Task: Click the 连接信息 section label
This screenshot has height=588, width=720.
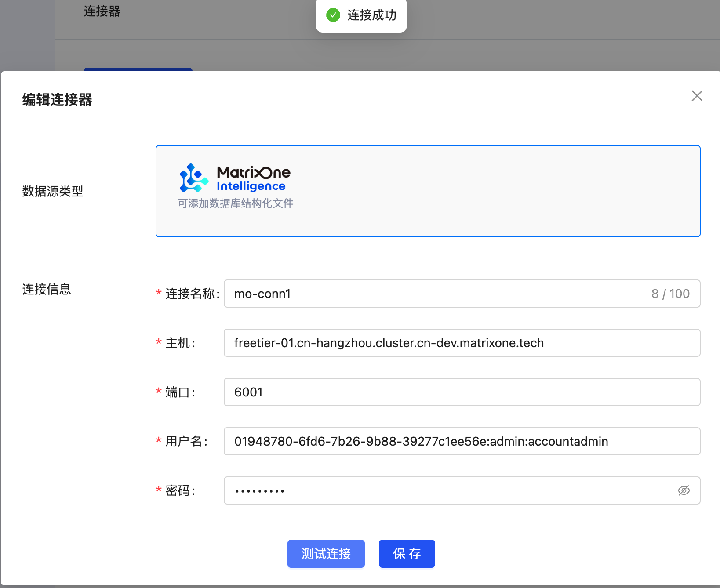Action: [x=46, y=289]
